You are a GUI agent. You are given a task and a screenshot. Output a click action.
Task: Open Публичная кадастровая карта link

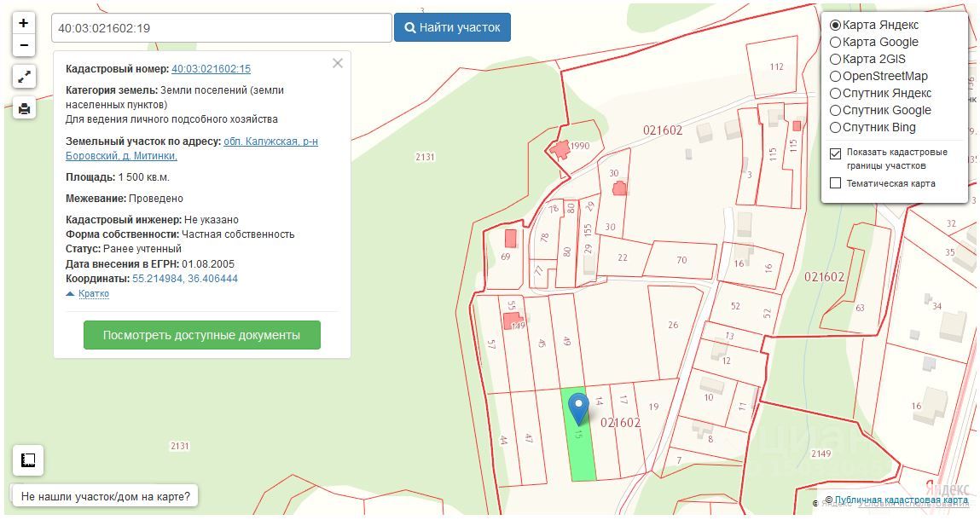[902, 500]
